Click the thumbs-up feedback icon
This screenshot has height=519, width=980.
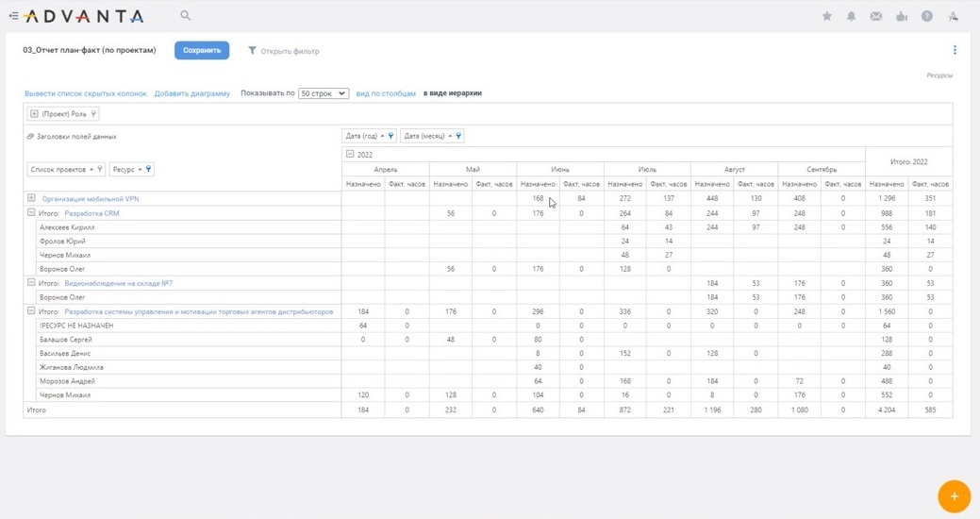902,16
